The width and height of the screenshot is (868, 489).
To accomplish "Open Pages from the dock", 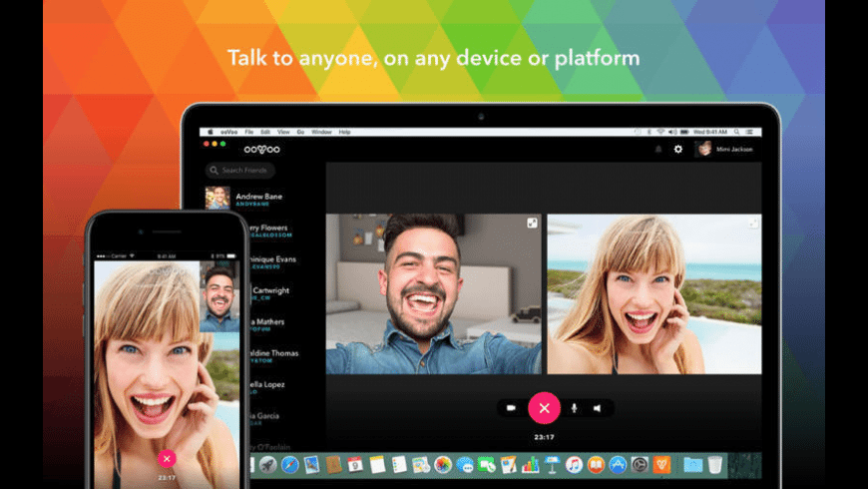I will (x=508, y=465).
